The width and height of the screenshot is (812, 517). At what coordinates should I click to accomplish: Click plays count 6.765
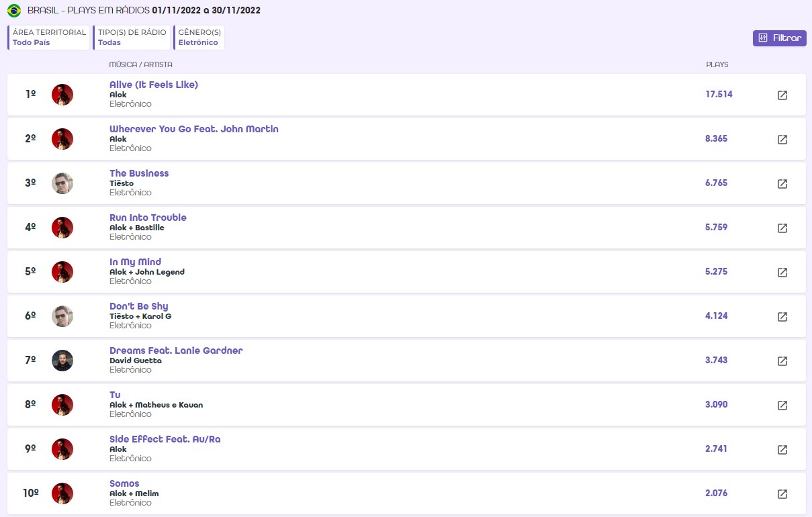717,183
